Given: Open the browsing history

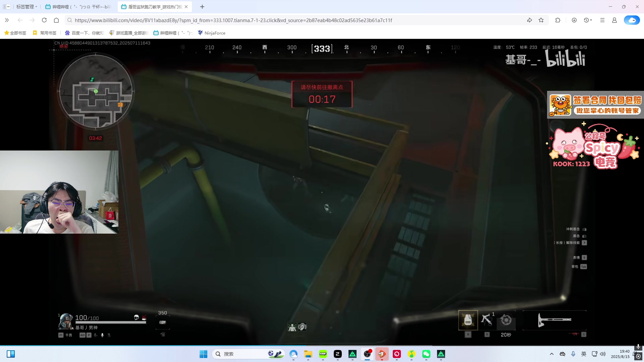Looking at the screenshot, I should pos(586,20).
